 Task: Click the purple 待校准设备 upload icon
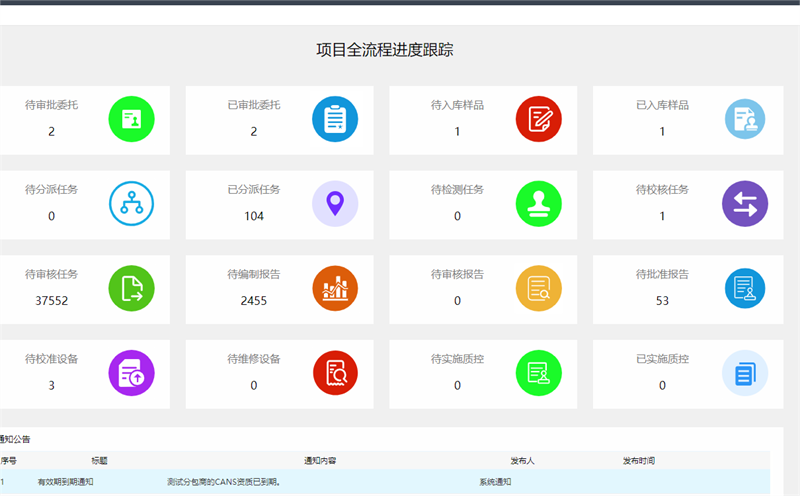131,373
